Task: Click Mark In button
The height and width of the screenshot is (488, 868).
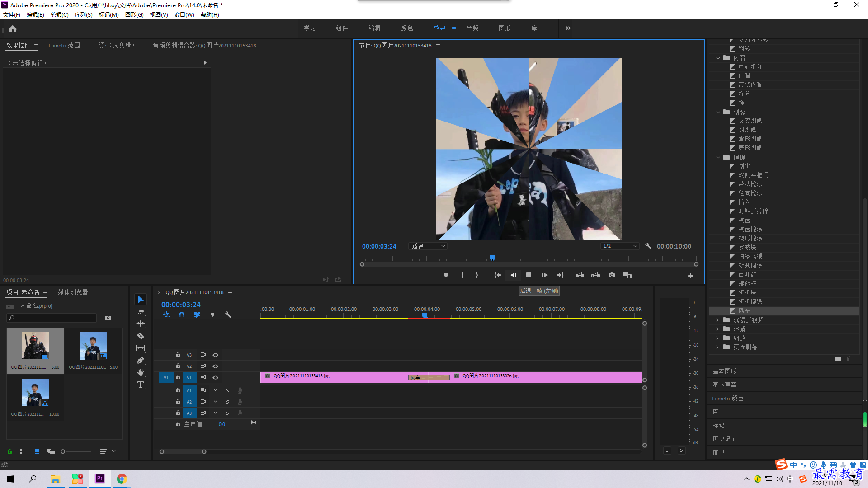Action: tap(462, 275)
